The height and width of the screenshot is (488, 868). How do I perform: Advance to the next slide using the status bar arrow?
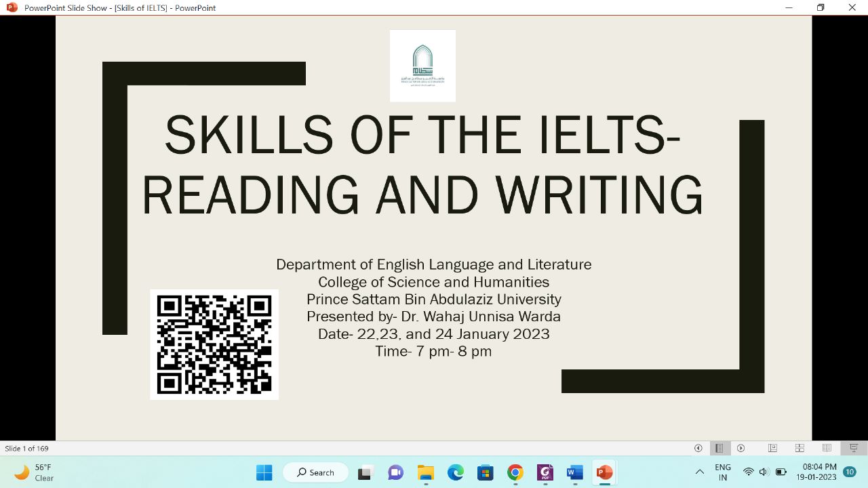[741, 448]
